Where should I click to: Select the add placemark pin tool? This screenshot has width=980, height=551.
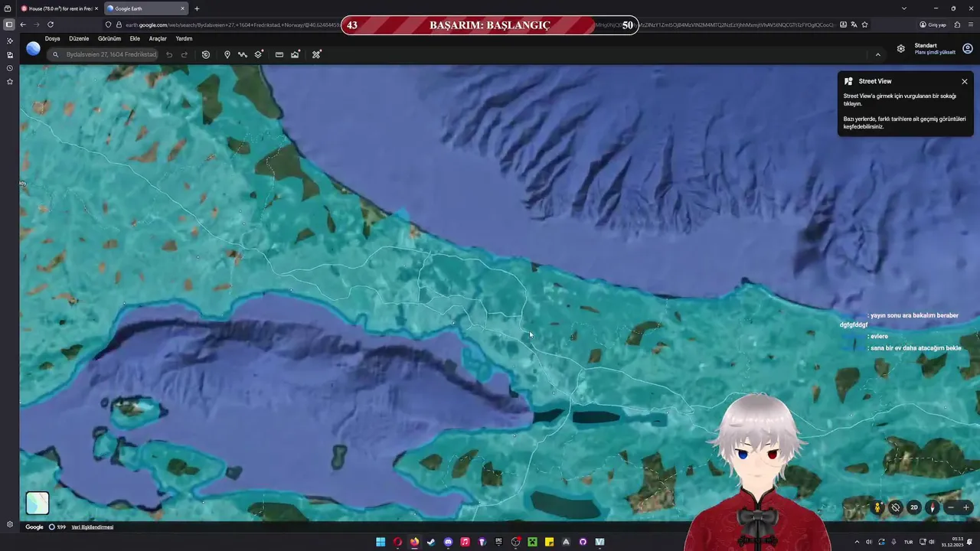[x=227, y=54]
